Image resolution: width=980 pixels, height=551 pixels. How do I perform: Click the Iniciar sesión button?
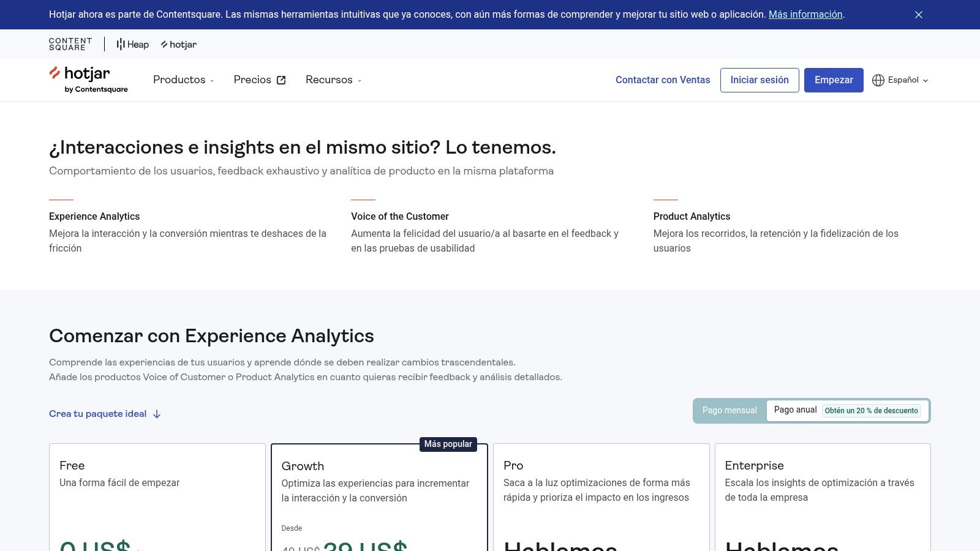pos(759,80)
